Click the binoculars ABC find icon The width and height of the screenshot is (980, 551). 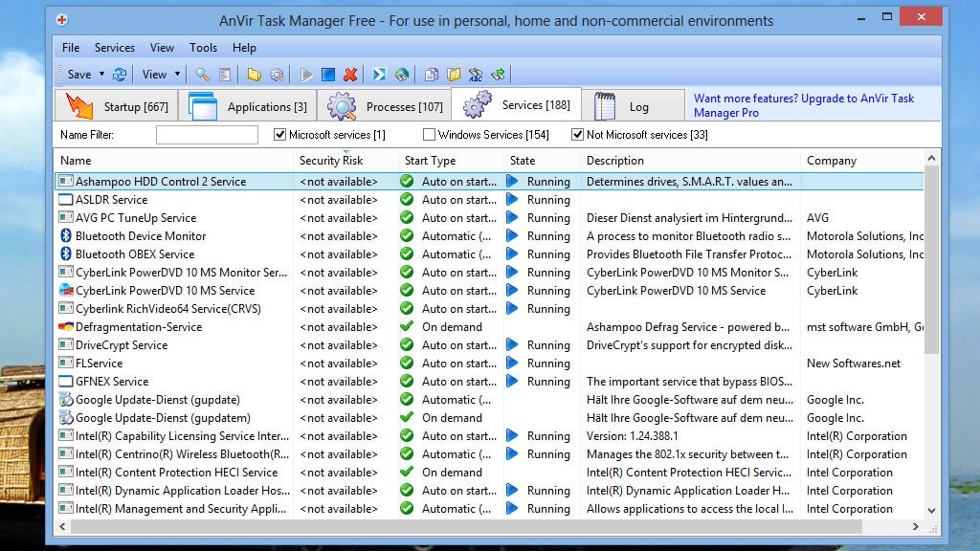point(476,75)
